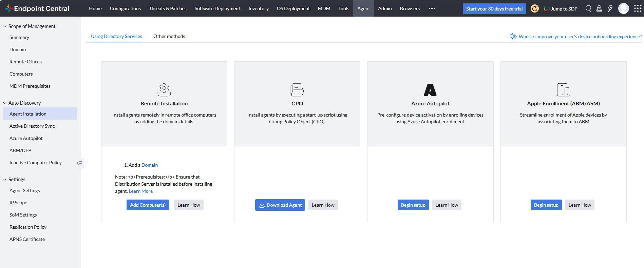Screen dimensions: 644x268
Task: Open the more menu ellipsis in navbar
Action: pyautogui.click(x=432, y=8)
